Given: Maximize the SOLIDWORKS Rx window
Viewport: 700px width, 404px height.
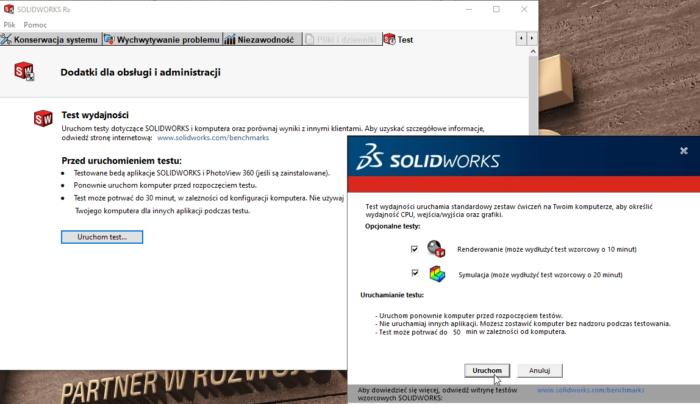Looking at the screenshot, I should point(496,9).
